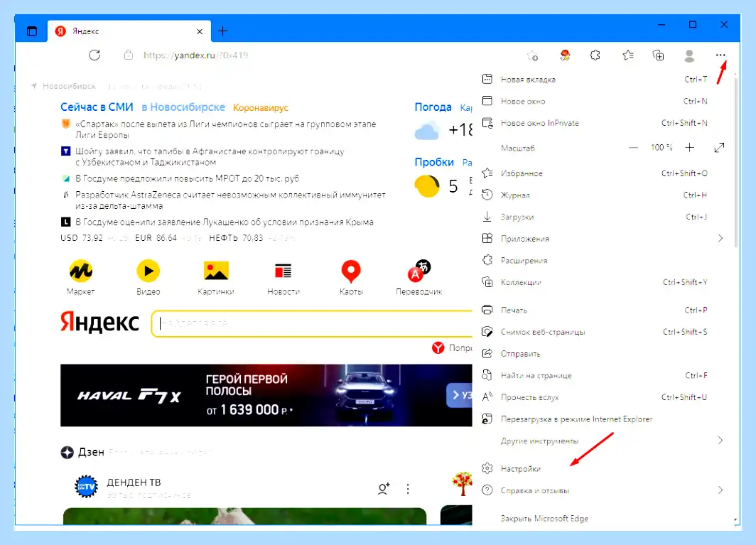Choose Закрыть Microsoft Edge menu item
This screenshot has height=545, width=756.
(x=603, y=519)
